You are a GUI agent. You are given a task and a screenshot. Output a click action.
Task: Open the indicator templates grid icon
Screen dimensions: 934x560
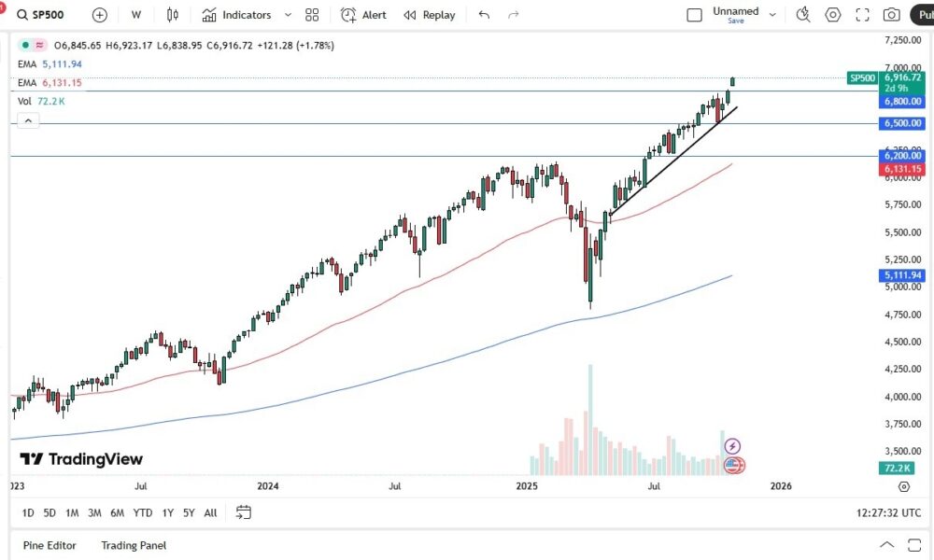[312, 15]
